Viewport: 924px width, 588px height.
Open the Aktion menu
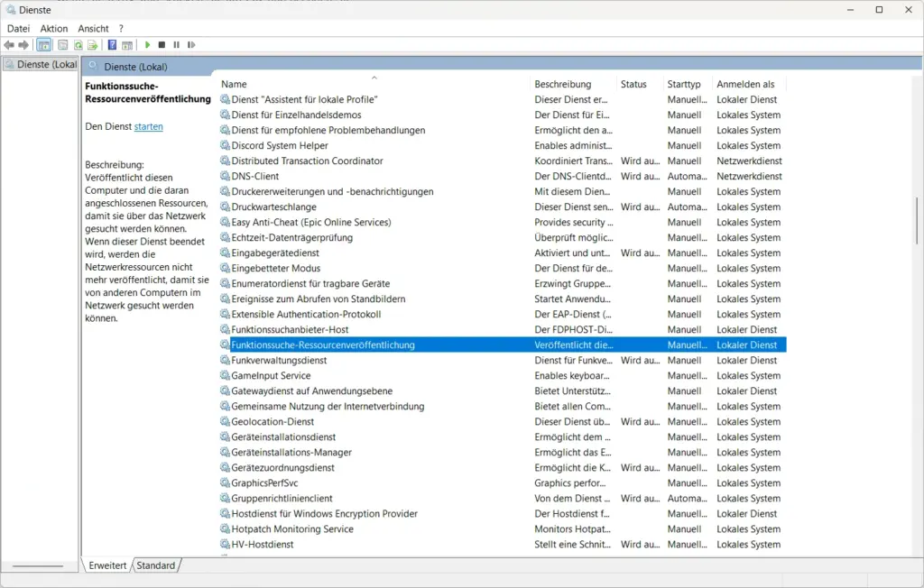pos(53,28)
